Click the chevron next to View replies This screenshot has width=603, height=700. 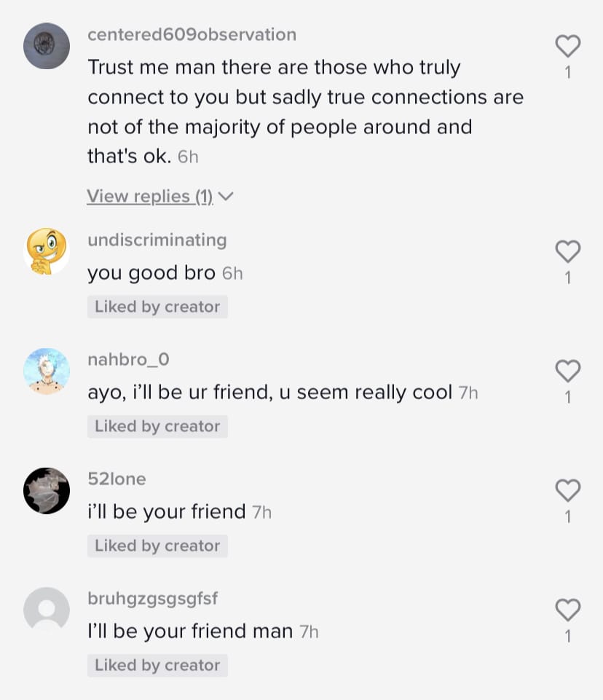point(226,197)
